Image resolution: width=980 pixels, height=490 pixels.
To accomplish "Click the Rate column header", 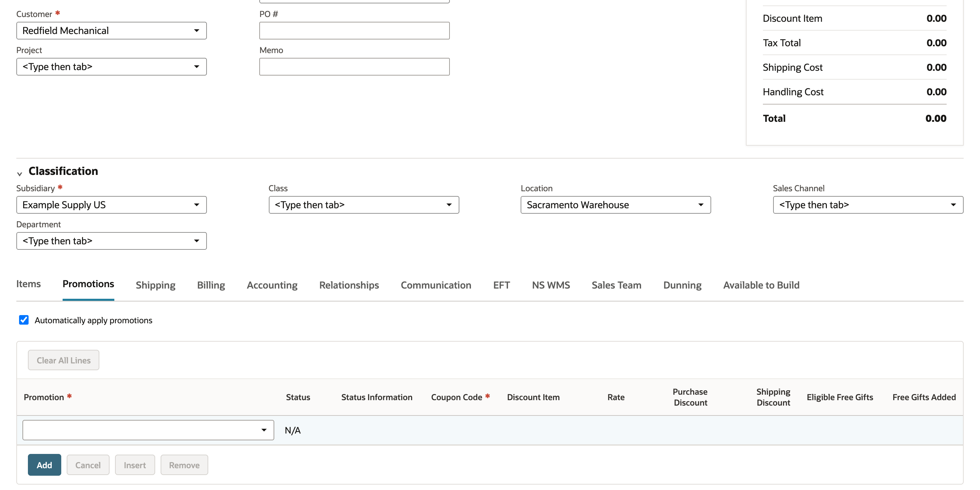I will point(616,397).
